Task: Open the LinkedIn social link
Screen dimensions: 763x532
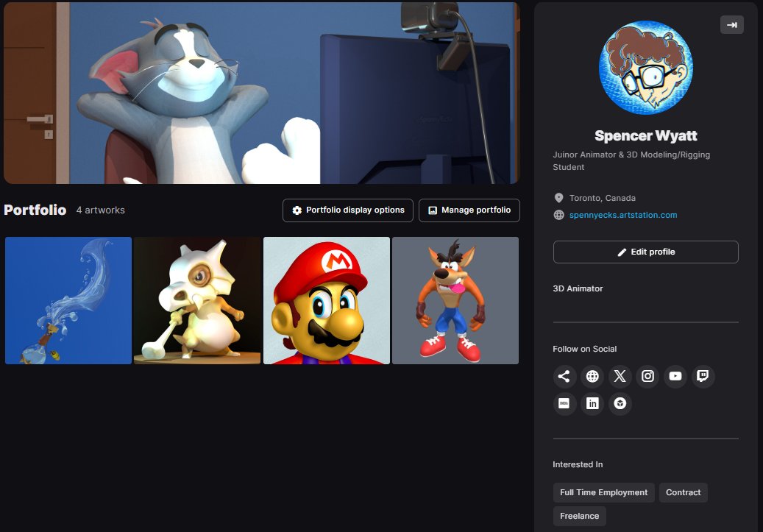Action: pyautogui.click(x=592, y=403)
